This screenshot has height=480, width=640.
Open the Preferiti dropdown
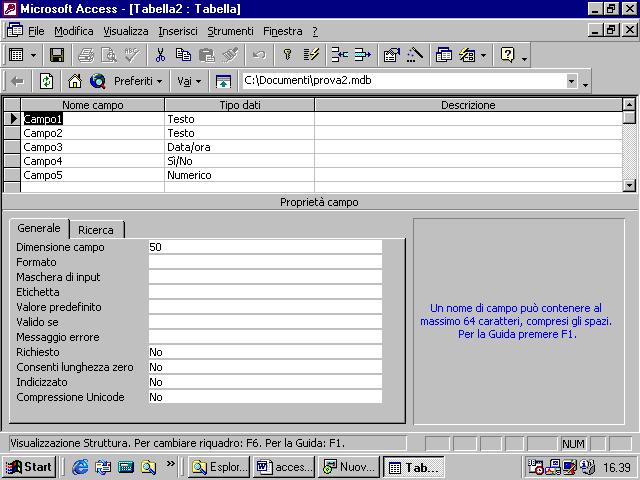(x=138, y=81)
